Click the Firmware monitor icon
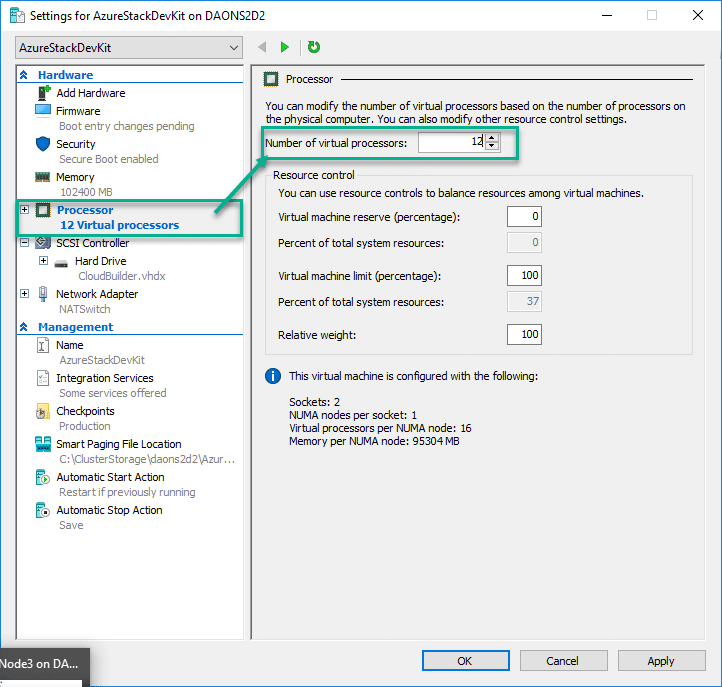The image size is (722, 687). pyautogui.click(x=43, y=111)
